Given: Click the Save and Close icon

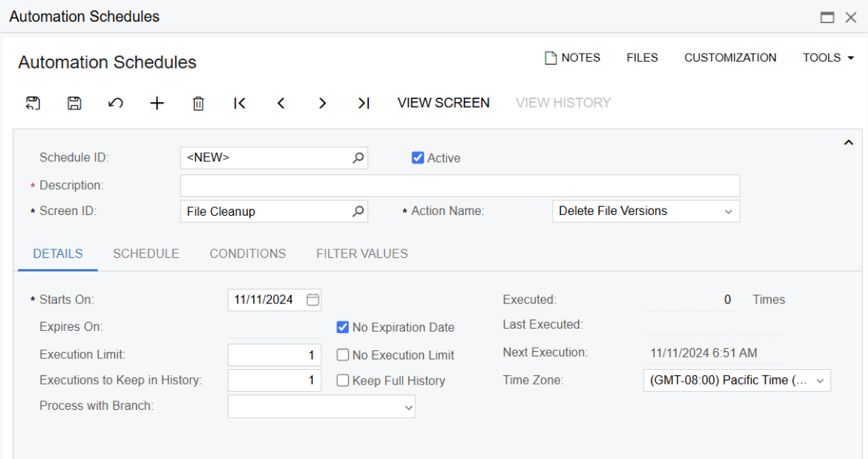Looking at the screenshot, I should point(33,104).
